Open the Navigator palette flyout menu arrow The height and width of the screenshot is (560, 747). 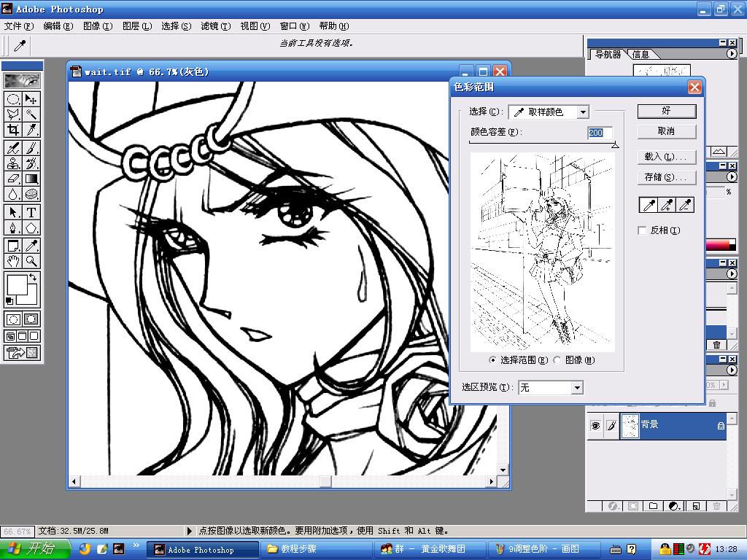731,54
